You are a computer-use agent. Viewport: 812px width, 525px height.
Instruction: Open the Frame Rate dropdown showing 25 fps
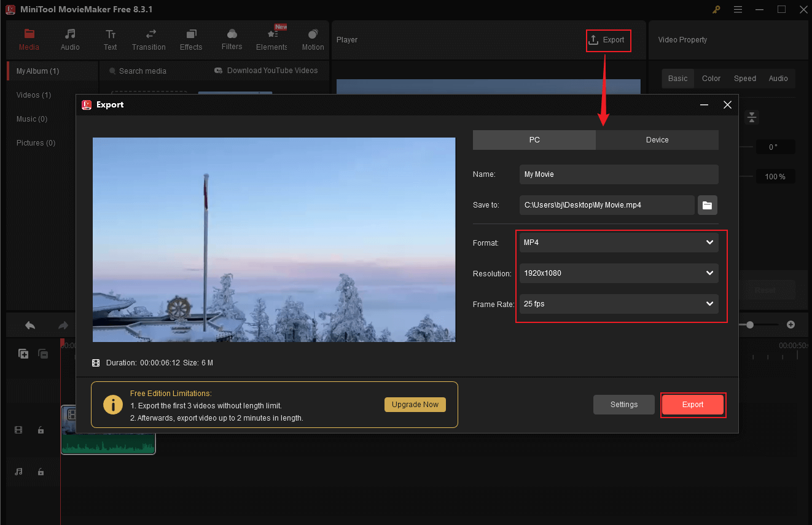pos(618,304)
